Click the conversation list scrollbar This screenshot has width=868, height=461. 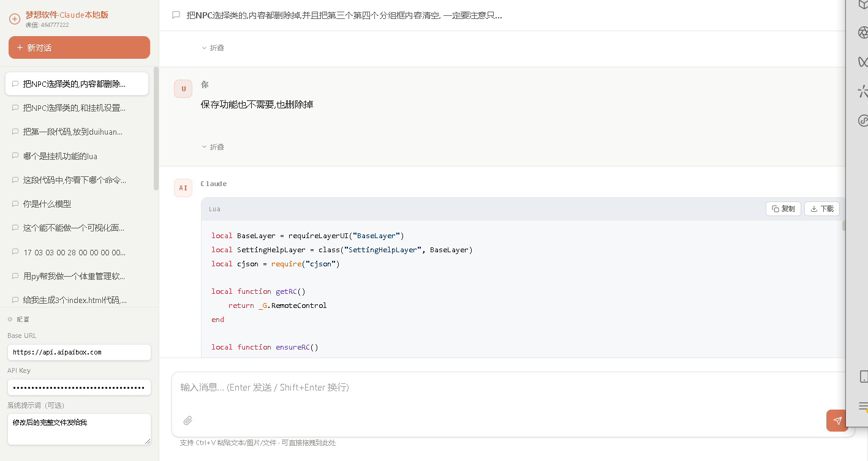click(x=156, y=129)
